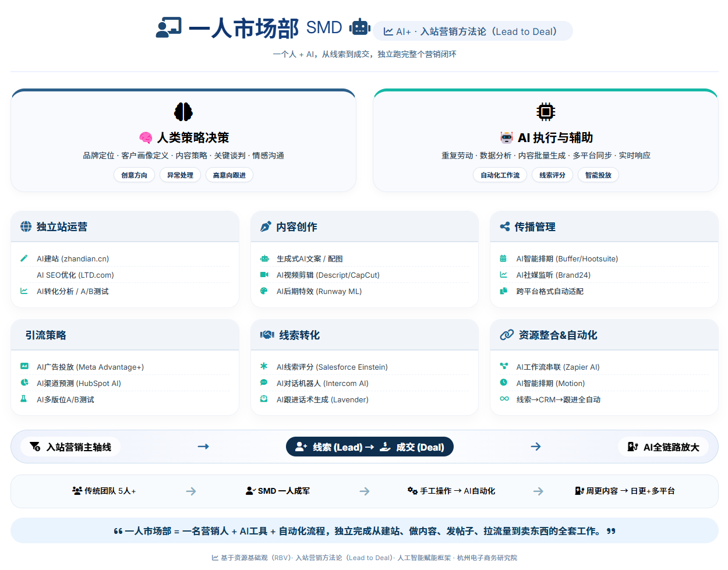Screen dimensions: 728x570
Task: Click the black brain icon above 人类策略决策
Action: coord(183,112)
